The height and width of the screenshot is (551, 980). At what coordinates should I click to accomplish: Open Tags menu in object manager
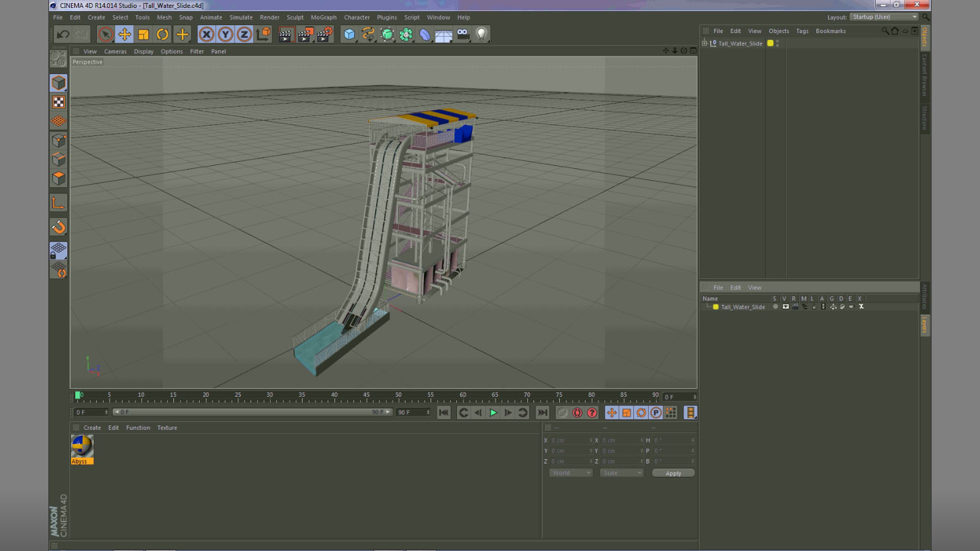802,31
